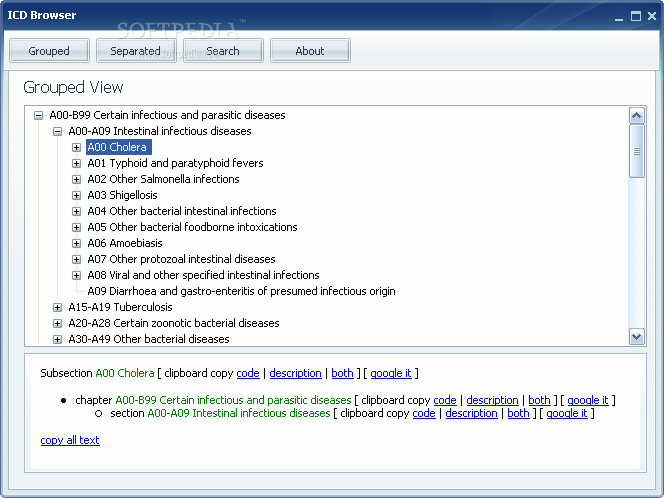Copy the code for chapter A00-B99
664x498 pixels.
point(445,400)
